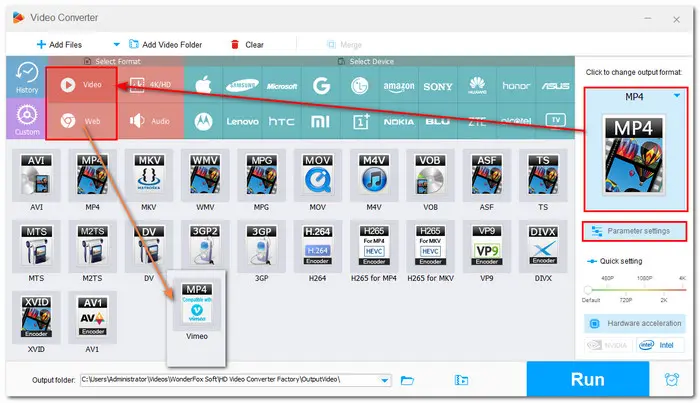Expand the output folder path dropdown
Screen dimensions: 700x403
coord(384,380)
